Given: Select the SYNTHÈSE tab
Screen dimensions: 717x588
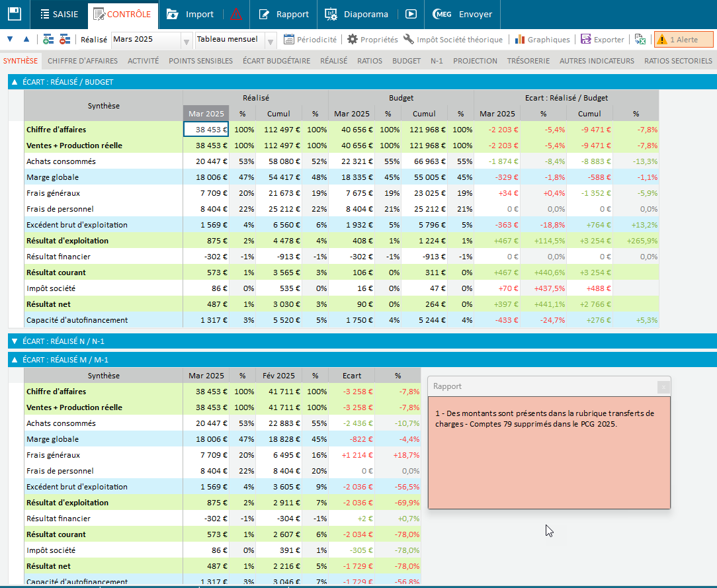Looking at the screenshot, I should 21,61.
